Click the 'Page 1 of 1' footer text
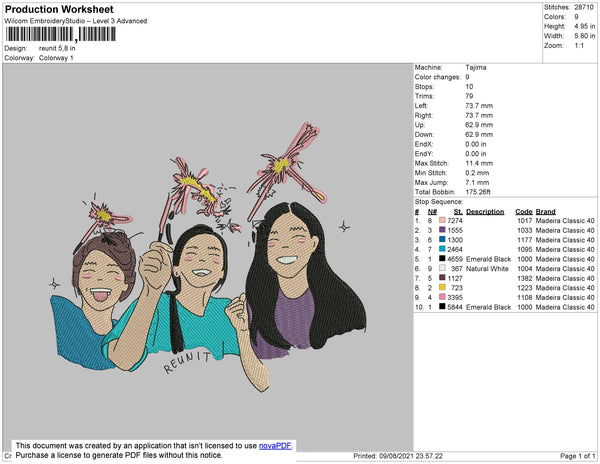This screenshot has height=464, width=600. (x=577, y=456)
